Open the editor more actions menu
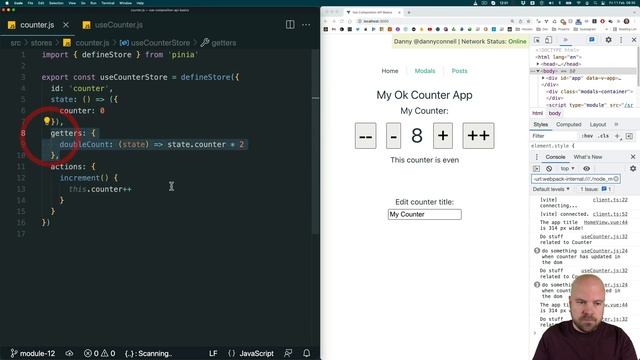The width and height of the screenshot is (640, 360). point(306,24)
